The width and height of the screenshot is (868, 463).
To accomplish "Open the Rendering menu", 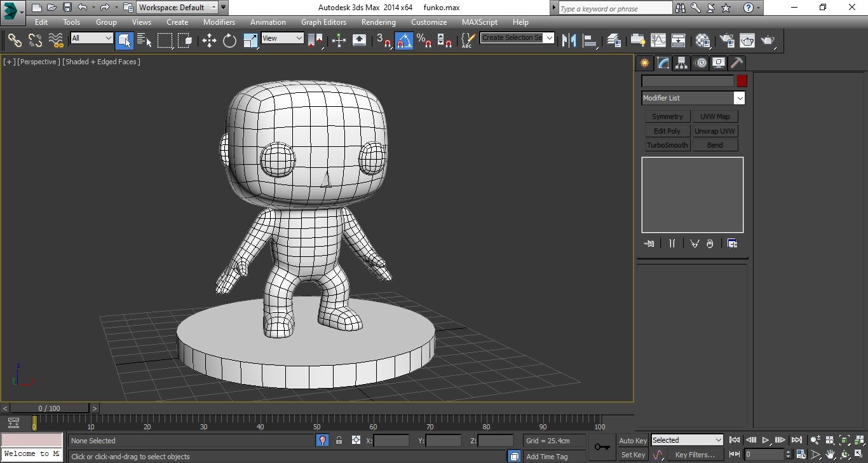I will (378, 22).
